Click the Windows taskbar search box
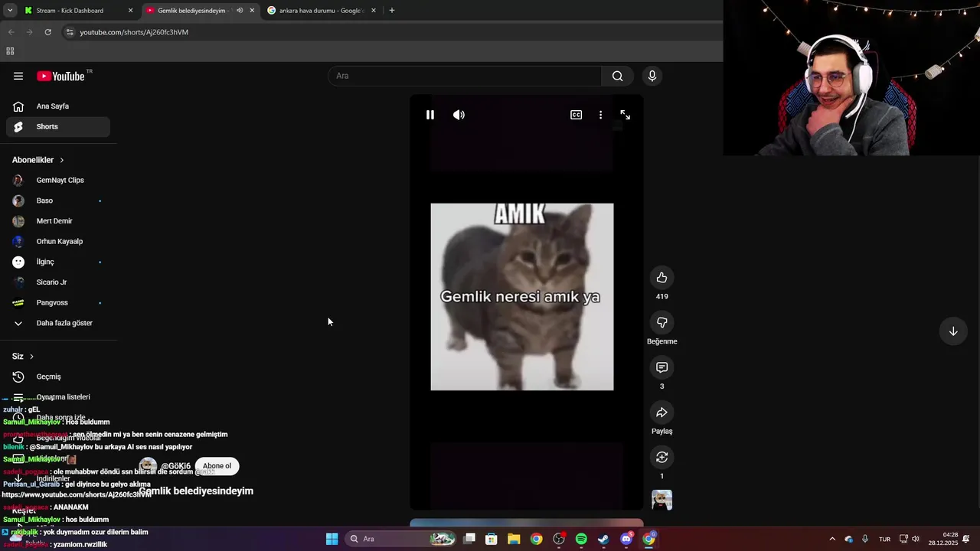The image size is (980, 551). tap(401, 539)
